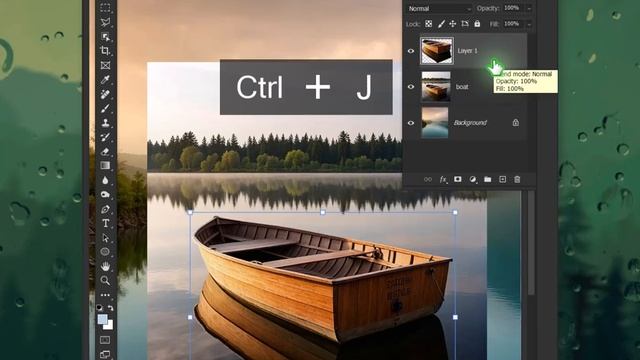The width and height of the screenshot is (640, 360).
Task: Open the Edit Toolbar three-dots menu
Action: [105, 295]
